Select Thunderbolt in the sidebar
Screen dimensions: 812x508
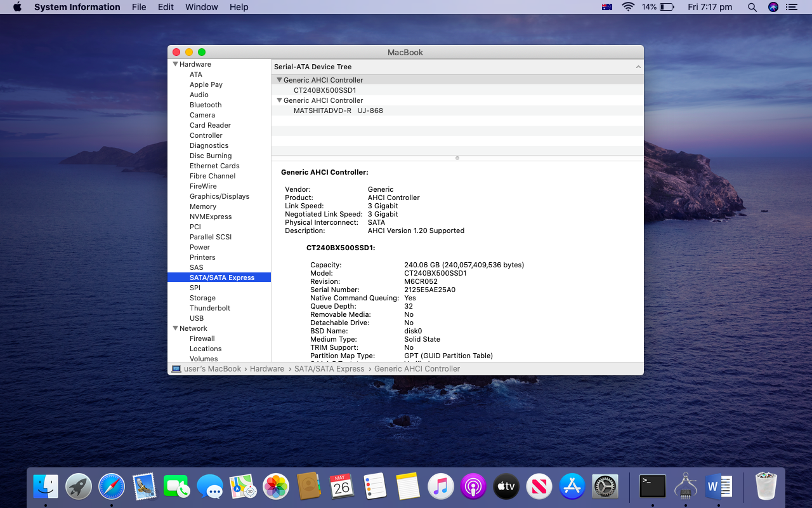209,308
